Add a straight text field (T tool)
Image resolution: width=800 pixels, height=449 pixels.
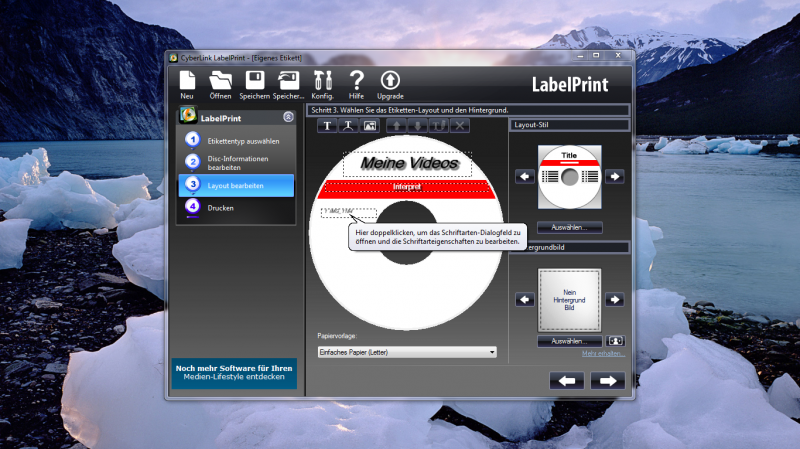pos(327,126)
